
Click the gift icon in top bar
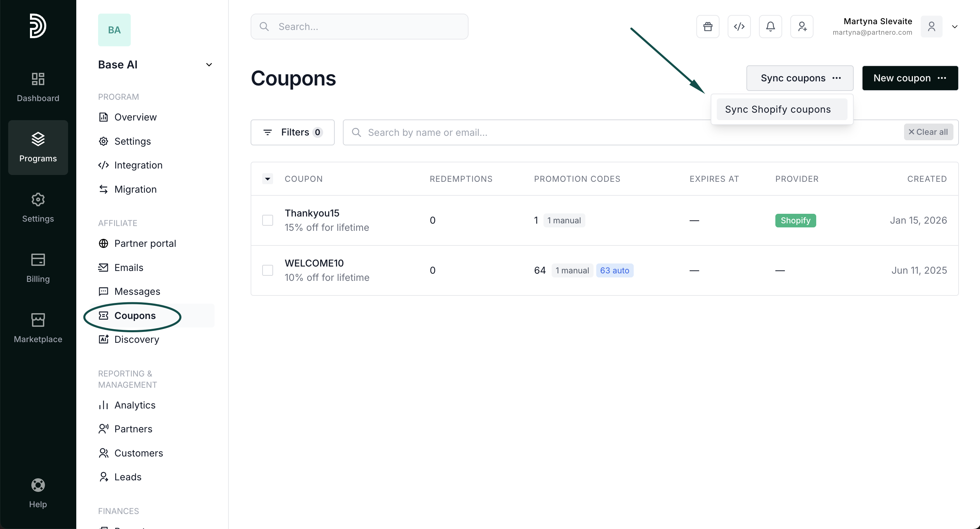point(708,27)
